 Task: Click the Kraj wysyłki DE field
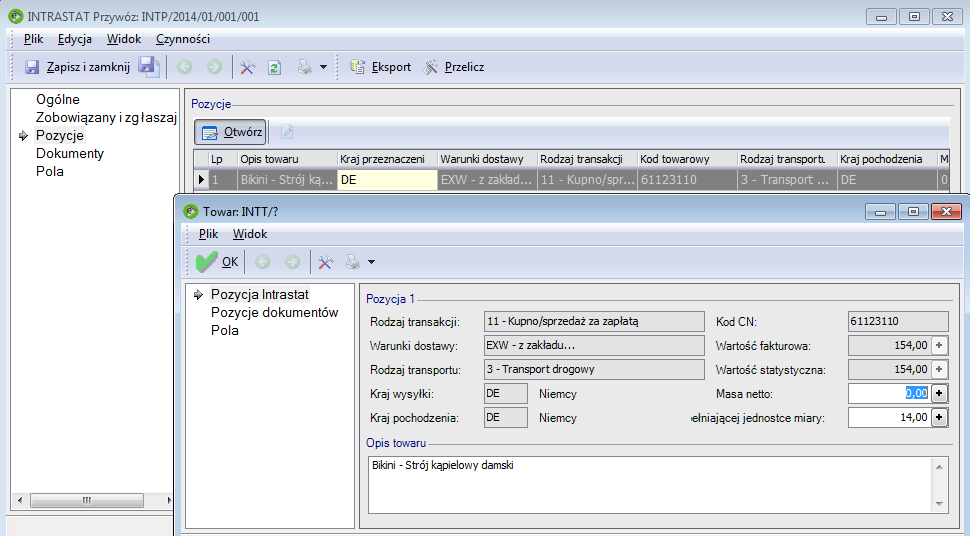[505, 394]
